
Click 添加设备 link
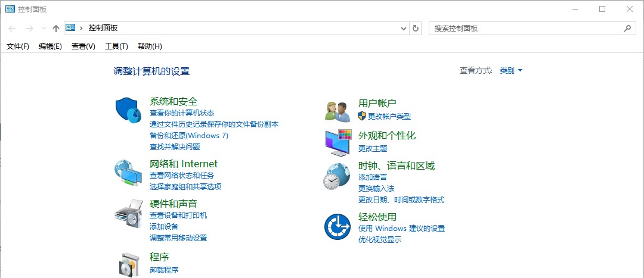tap(164, 226)
